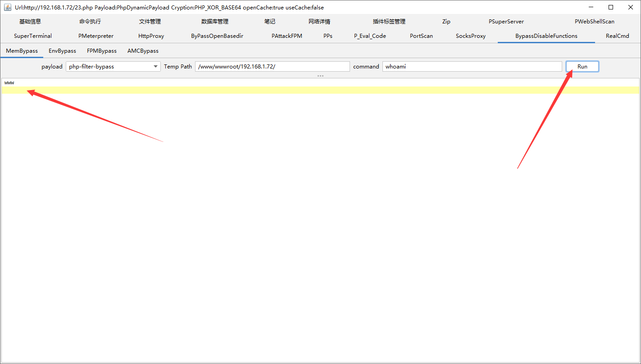The height and width of the screenshot is (364, 641).
Task: Open the PortScan tab
Action: pos(421,36)
